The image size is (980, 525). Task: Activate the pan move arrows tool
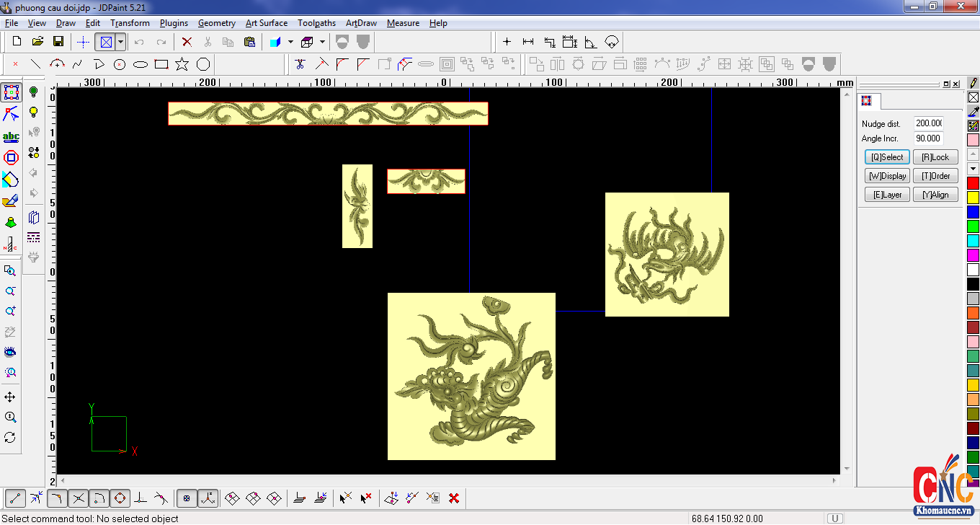[x=10, y=397]
